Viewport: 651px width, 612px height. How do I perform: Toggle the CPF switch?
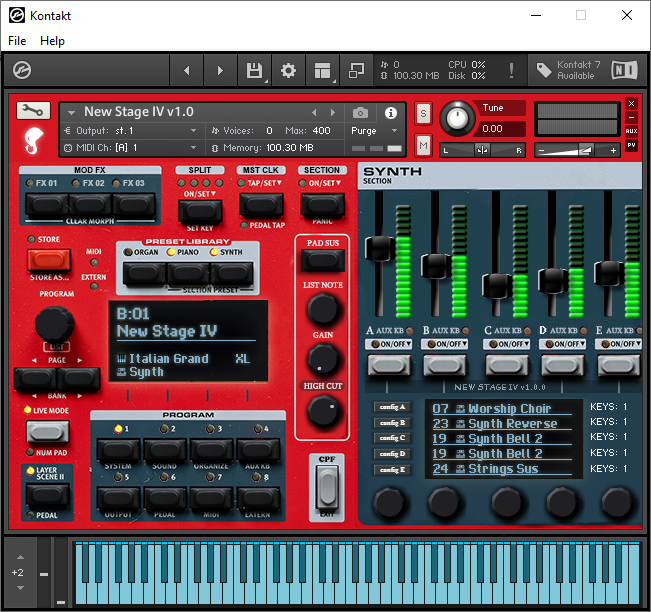point(327,489)
